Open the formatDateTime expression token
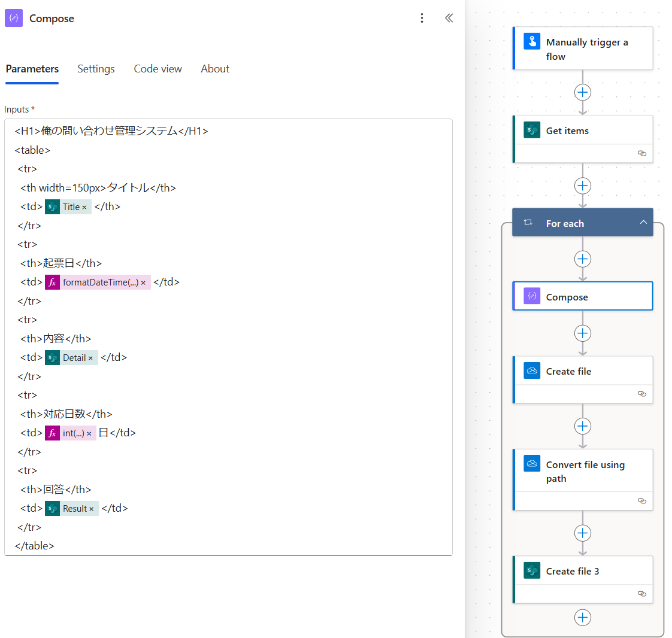This screenshot has height=638, width=672. coord(98,282)
